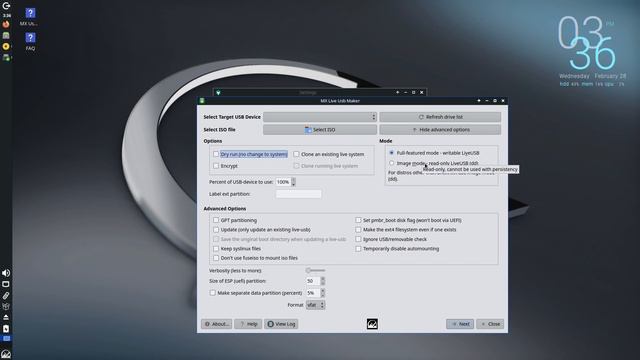
Task: Open the file manager panel launcher
Action: click(x=6, y=36)
